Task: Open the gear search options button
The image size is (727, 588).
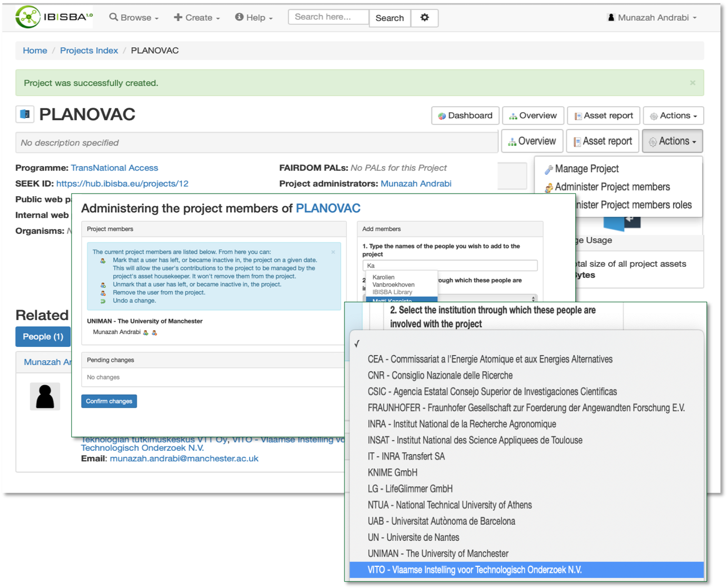Action: [x=425, y=18]
